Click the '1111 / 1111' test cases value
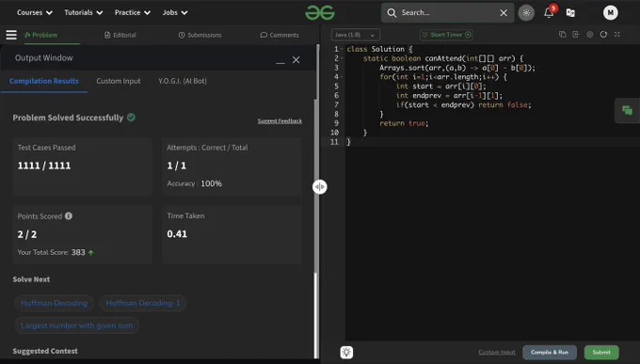The height and width of the screenshot is (364, 640). click(x=44, y=166)
